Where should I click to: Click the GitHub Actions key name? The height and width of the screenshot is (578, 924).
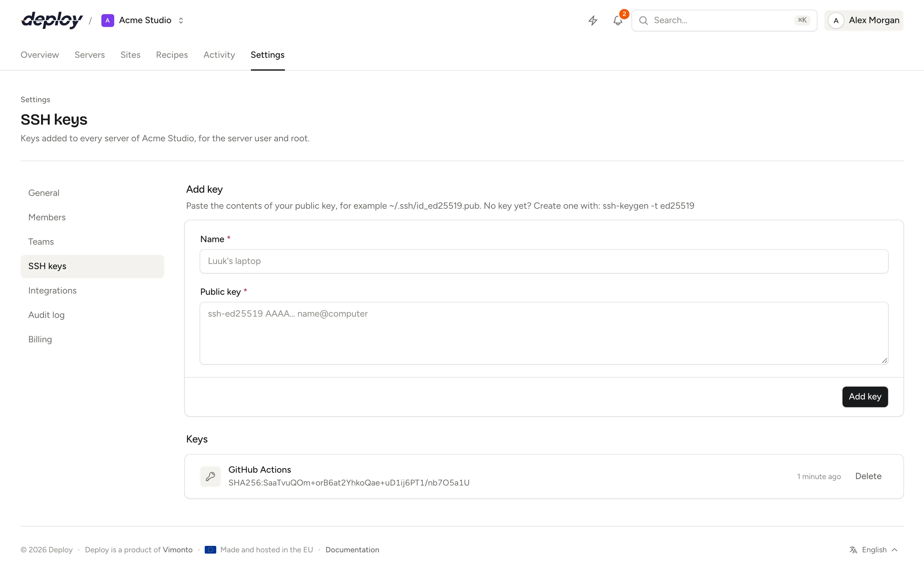point(260,470)
